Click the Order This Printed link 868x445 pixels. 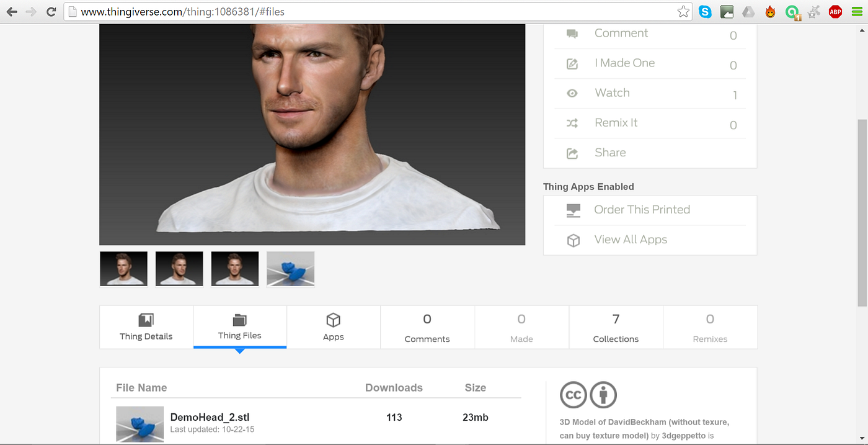(x=642, y=210)
